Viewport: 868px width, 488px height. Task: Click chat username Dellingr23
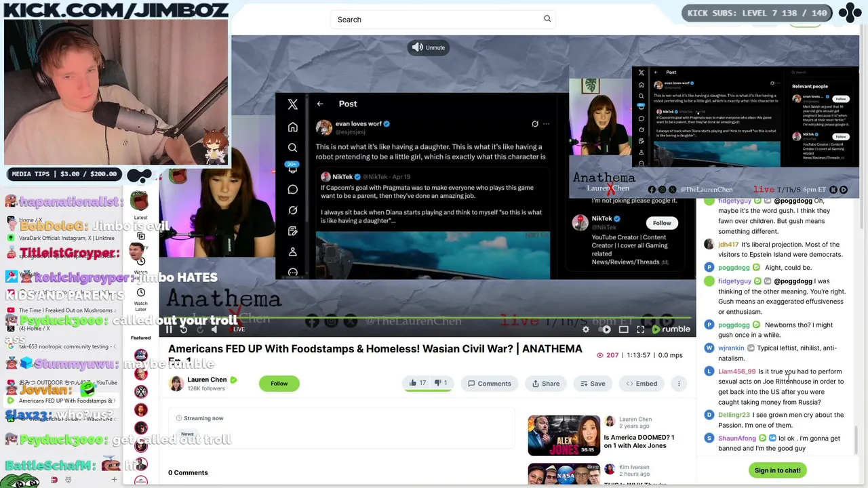[734, 415]
